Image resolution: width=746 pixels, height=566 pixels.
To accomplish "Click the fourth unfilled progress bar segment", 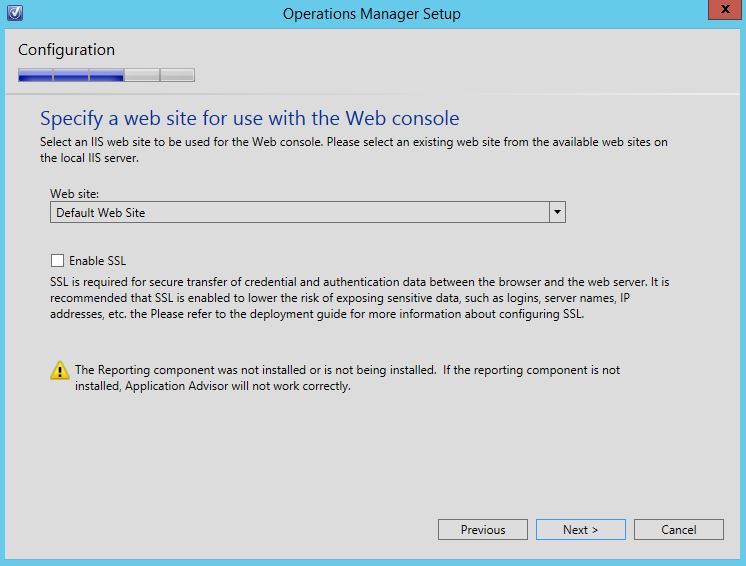I will click(x=141, y=75).
